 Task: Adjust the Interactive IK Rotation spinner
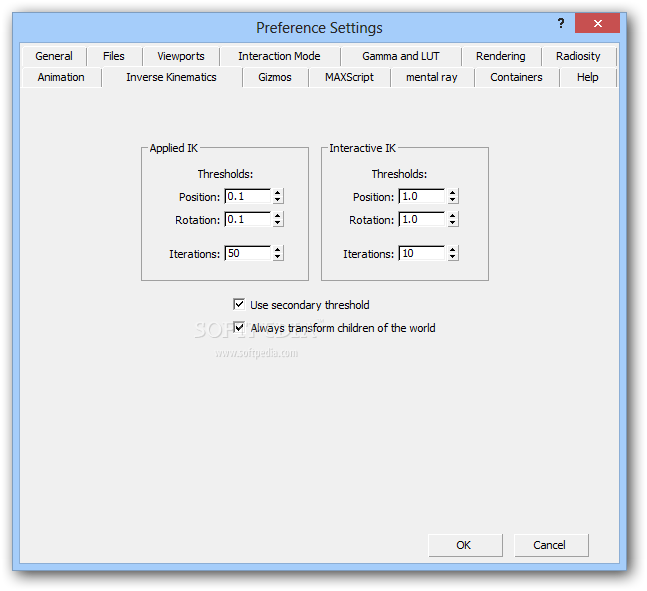coord(453,219)
